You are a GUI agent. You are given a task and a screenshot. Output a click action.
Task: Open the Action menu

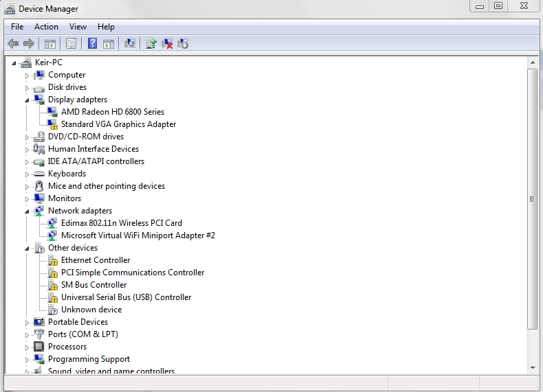pos(46,27)
